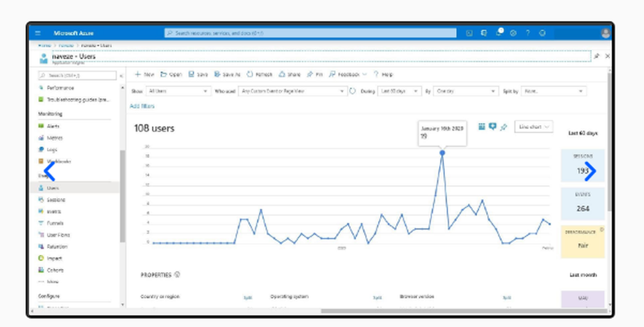Open the Show All Users dropdown
644x327 pixels.
[178, 92]
